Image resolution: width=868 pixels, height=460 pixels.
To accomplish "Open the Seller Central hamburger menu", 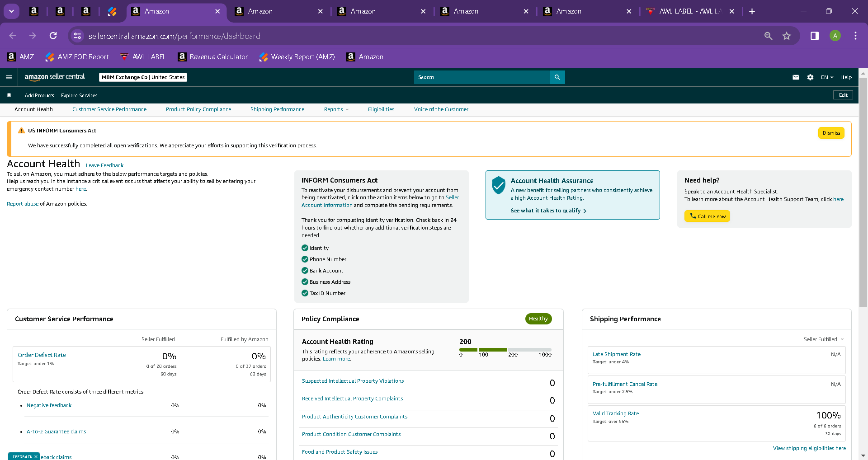I will tap(9, 77).
